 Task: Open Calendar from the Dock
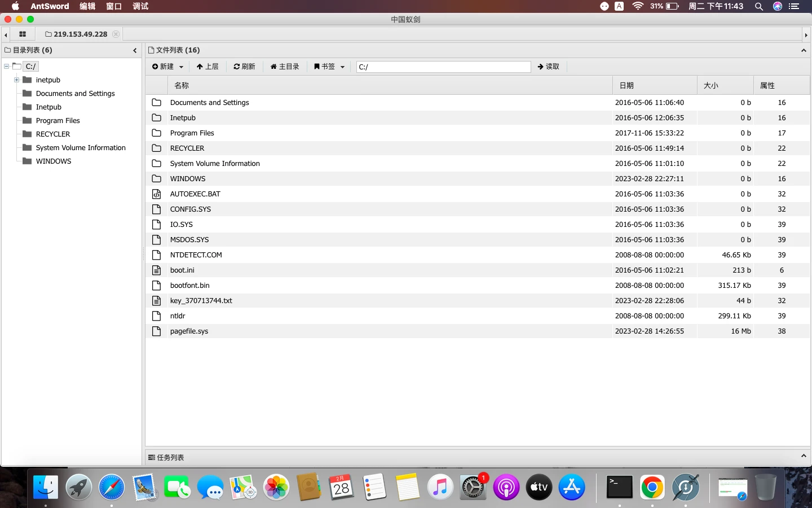[x=342, y=487]
